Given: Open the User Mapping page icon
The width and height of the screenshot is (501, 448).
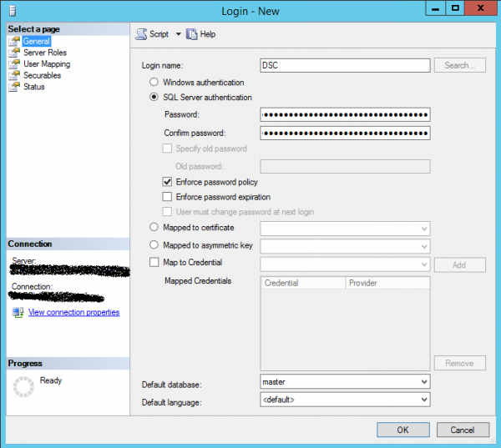Looking at the screenshot, I should [x=14, y=64].
